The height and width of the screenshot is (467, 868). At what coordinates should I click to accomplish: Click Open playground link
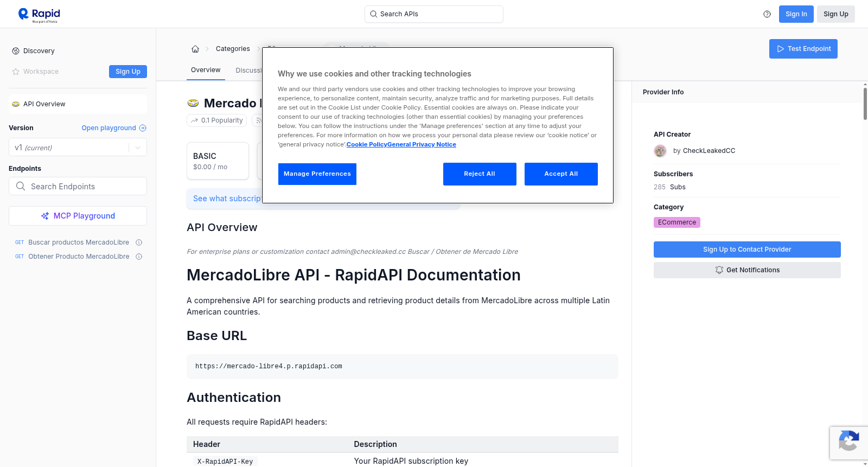[114, 128]
